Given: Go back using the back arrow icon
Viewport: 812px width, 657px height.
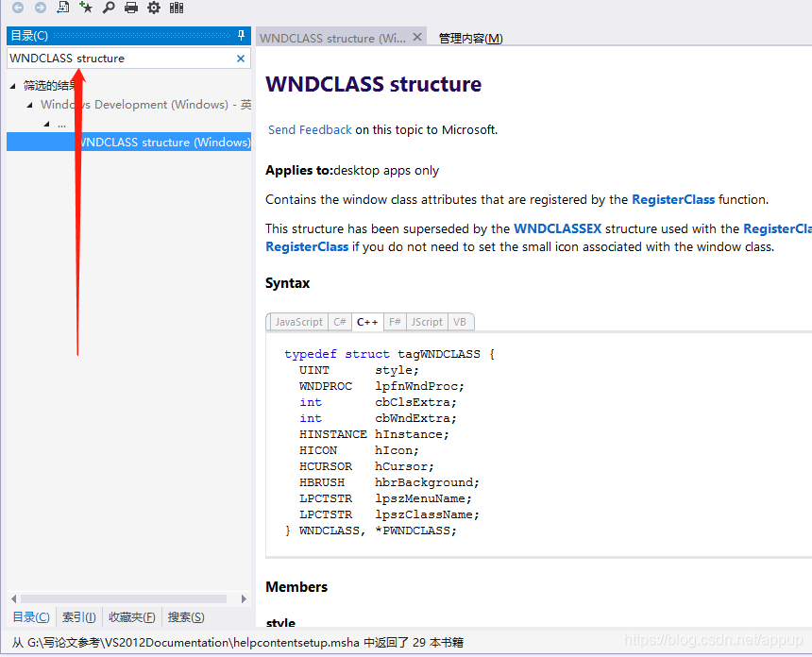Looking at the screenshot, I should 18,8.
